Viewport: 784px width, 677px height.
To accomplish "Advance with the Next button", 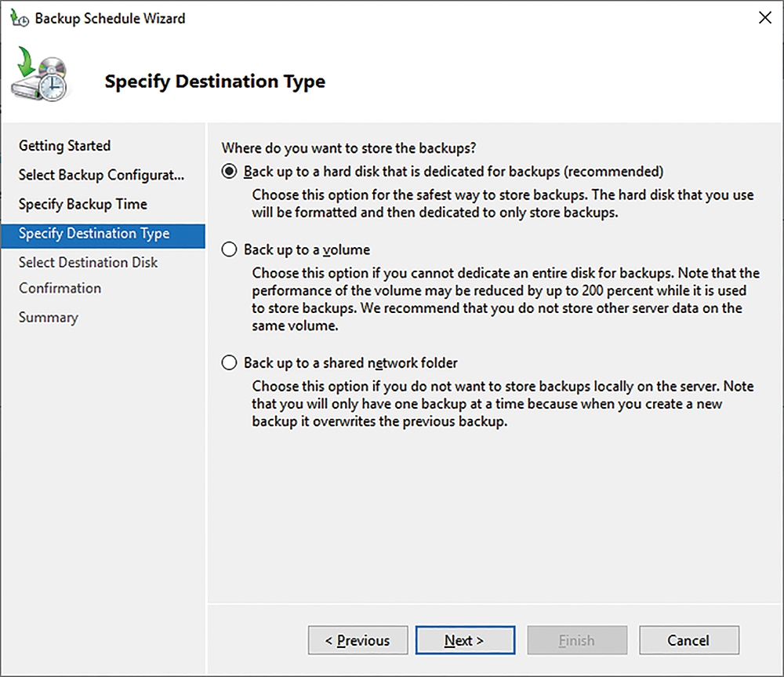I will pyautogui.click(x=465, y=640).
